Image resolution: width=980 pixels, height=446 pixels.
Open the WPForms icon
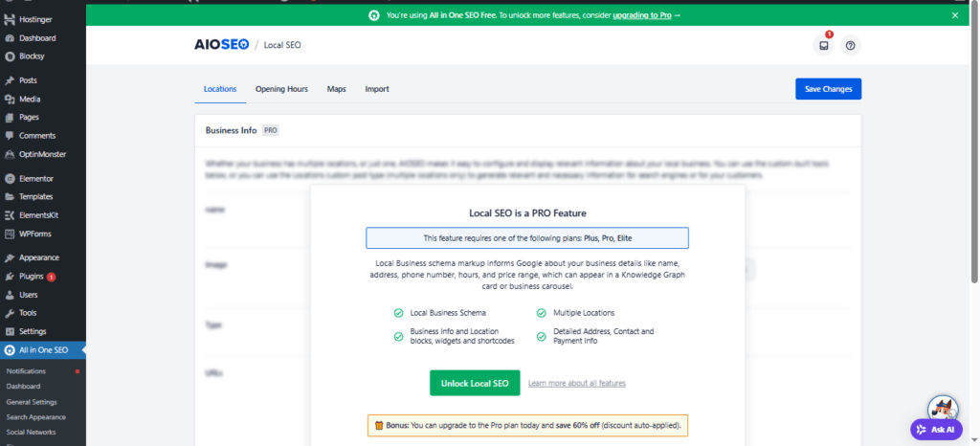pyautogui.click(x=10, y=234)
